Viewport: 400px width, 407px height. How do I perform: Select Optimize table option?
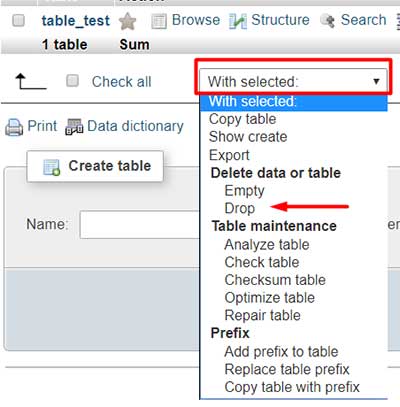click(x=269, y=298)
